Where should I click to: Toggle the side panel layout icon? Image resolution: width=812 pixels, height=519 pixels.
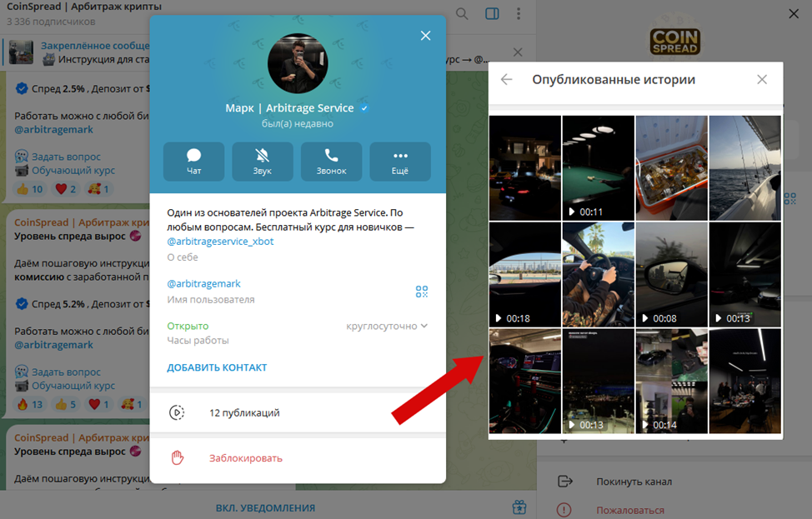(492, 14)
